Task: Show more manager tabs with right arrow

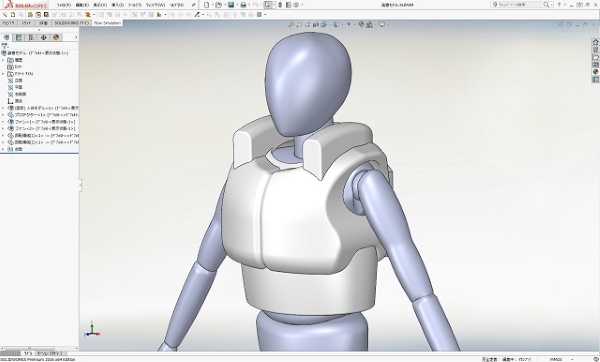Action: [76, 37]
